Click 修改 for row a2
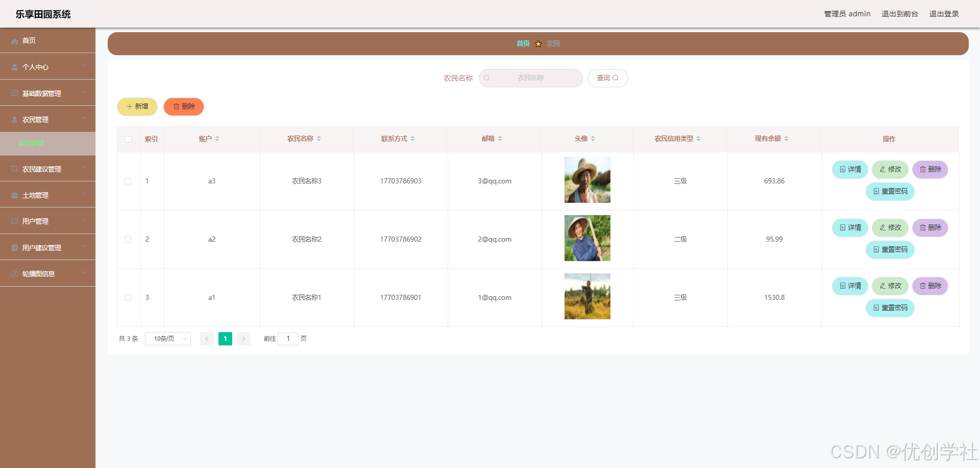This screenshot has width=980, height=468. [890, 228]
